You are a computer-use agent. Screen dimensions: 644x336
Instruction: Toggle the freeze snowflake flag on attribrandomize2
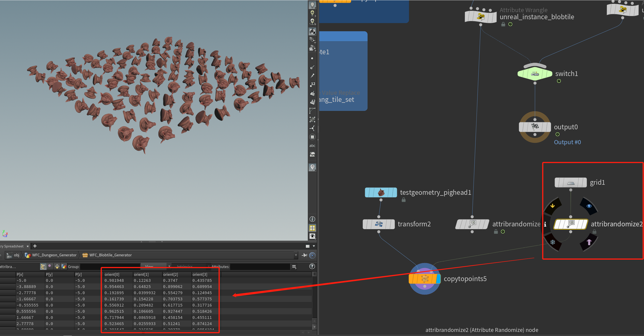(x=553, y=242)
